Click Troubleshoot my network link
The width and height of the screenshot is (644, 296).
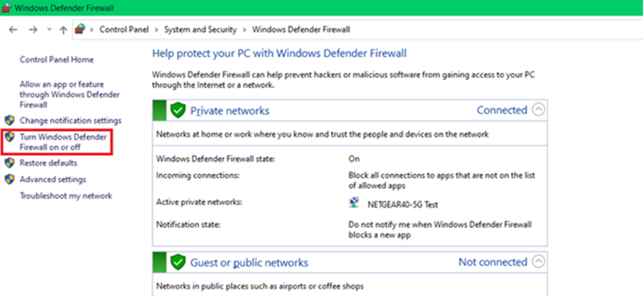pos(65,196)
